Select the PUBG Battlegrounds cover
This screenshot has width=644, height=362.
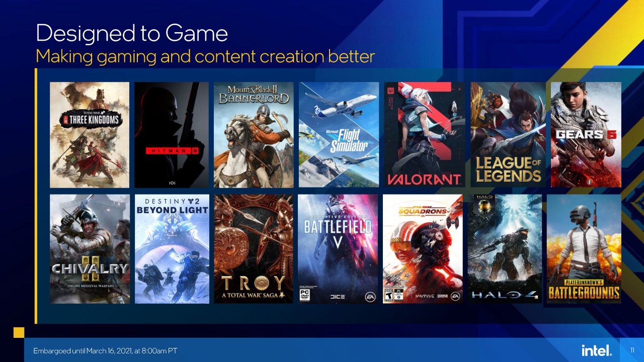click(584, 249)
